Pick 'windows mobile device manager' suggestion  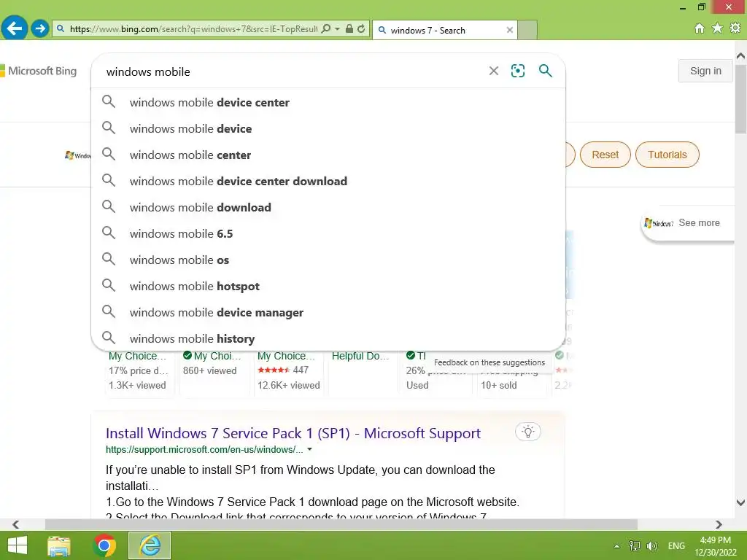tap(328, 312)
